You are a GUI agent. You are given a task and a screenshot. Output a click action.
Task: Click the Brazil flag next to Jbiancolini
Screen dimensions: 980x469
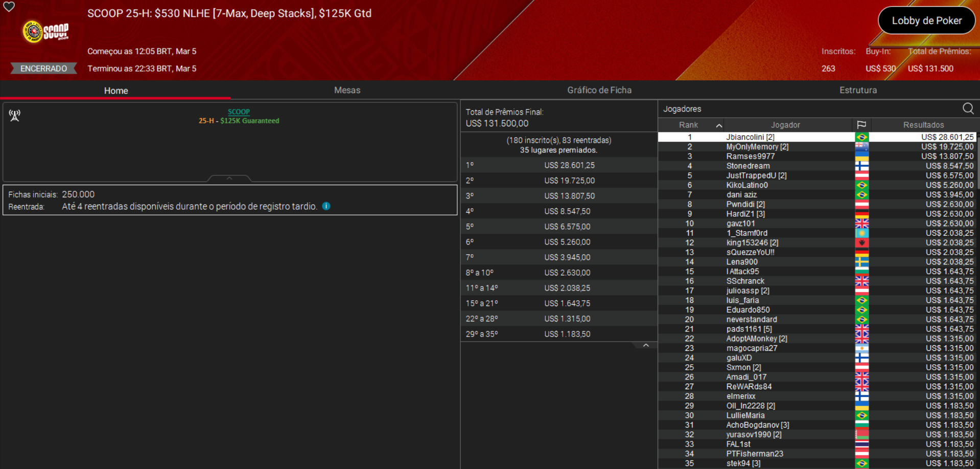(x=862, y=137)
